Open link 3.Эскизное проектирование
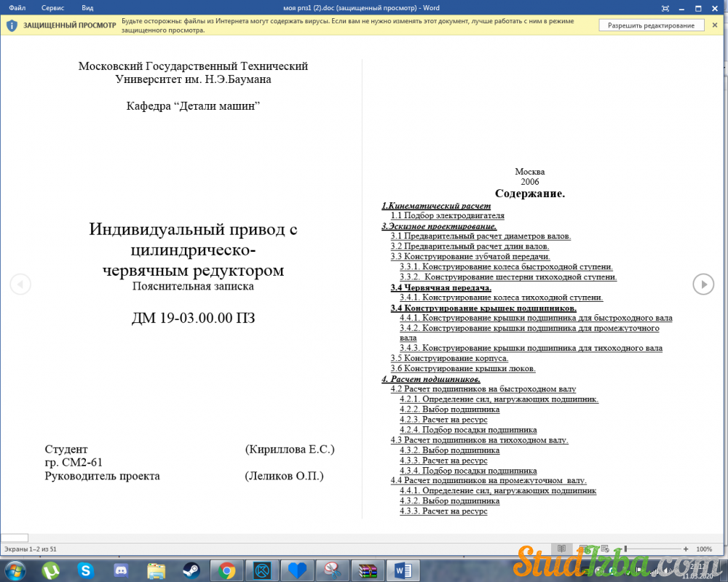The image size is (728, 582). point(439,226)
